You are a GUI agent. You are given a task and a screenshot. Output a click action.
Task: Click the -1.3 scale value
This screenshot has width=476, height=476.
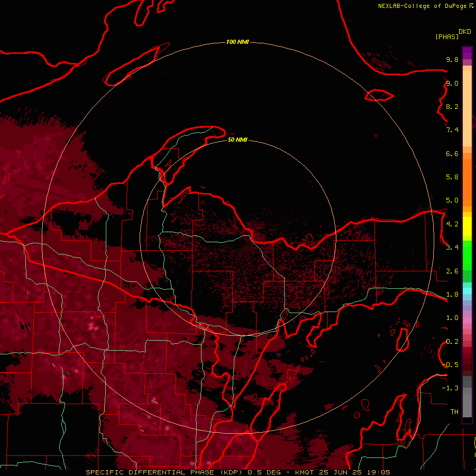(x=450, y=388)
